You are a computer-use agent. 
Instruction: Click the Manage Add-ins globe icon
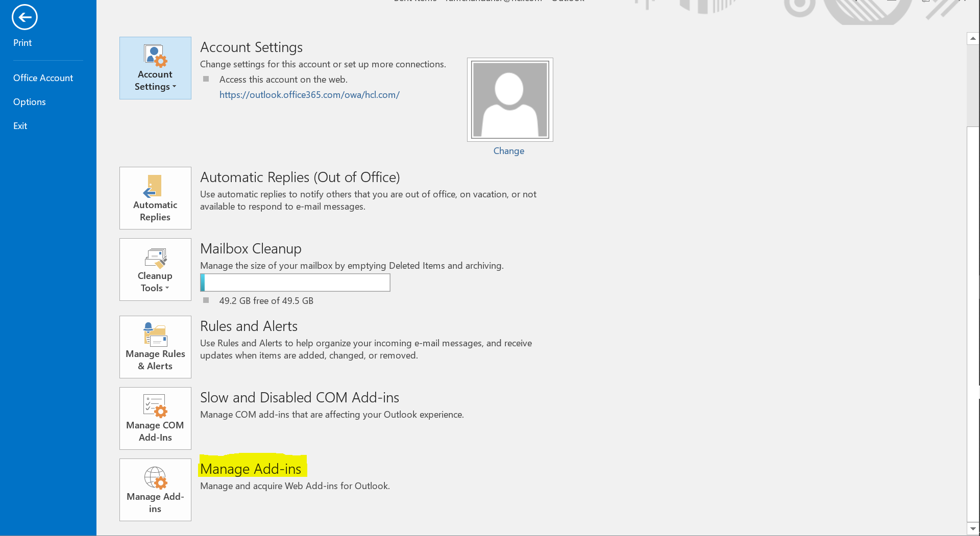[155, 478]
